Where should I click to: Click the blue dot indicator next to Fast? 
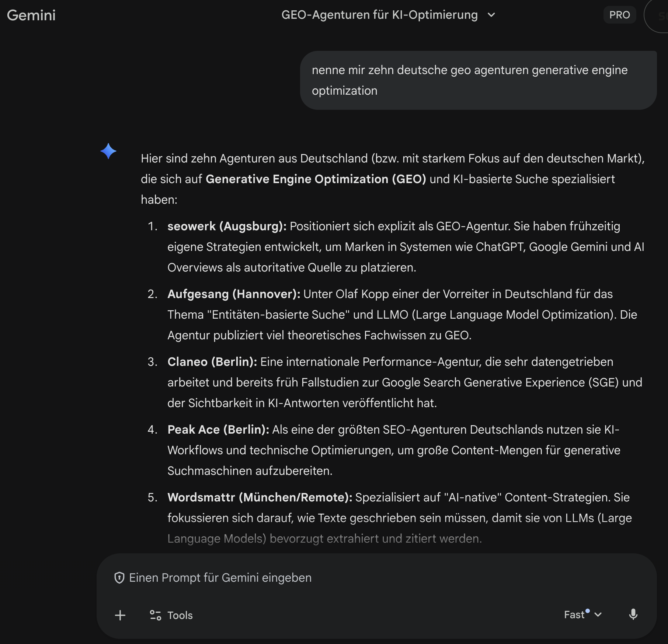pos(587,610)
